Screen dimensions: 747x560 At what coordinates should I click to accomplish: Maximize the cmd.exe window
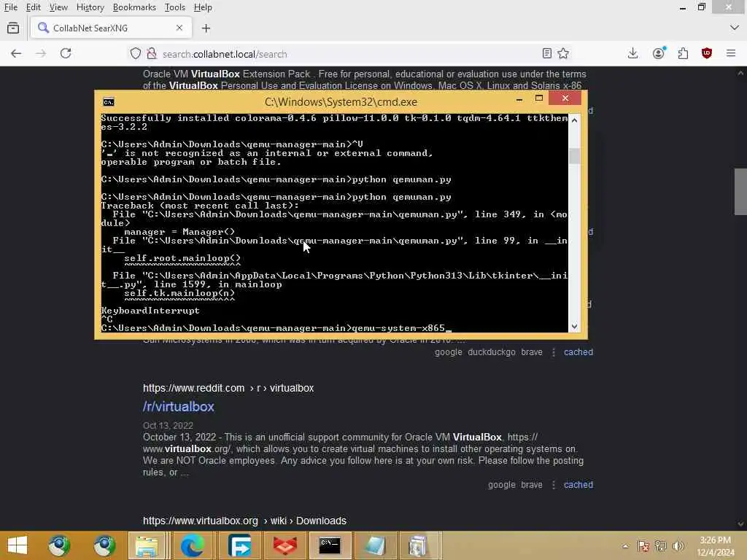pos(539,98)
